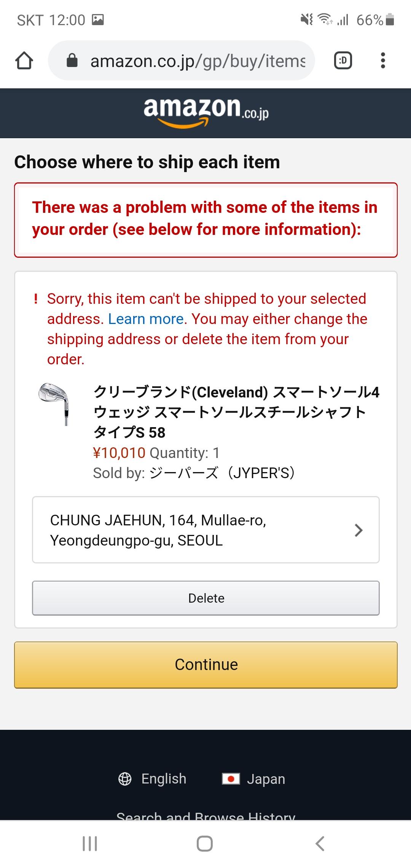
Task: Tap the Japan flag icon
Action: tap(231, 779)
